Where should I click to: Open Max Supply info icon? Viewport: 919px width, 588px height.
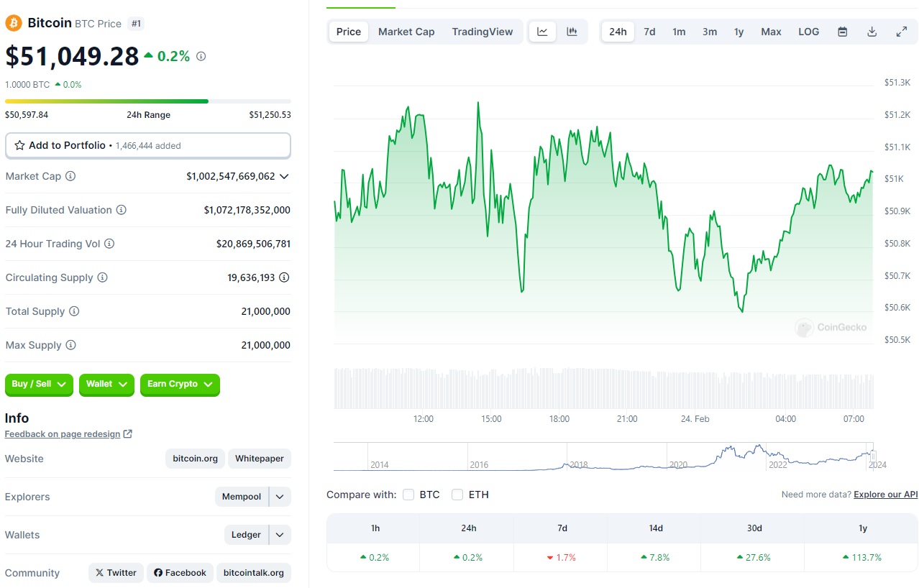(70, 345)
